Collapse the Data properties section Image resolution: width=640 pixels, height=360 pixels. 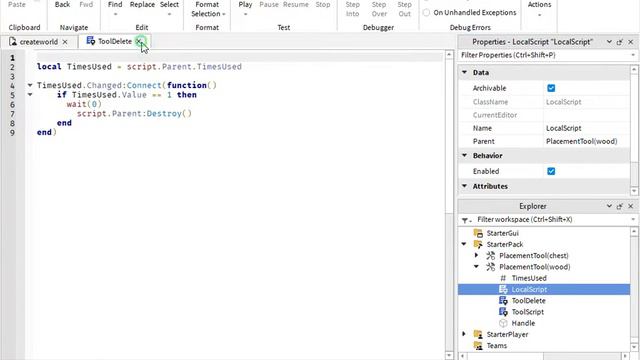464,72
